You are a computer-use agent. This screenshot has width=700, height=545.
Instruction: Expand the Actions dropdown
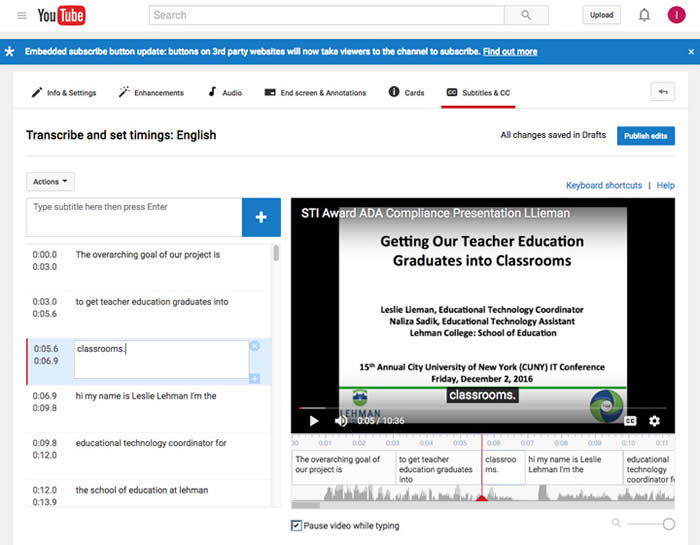click(x=50, y=182)
